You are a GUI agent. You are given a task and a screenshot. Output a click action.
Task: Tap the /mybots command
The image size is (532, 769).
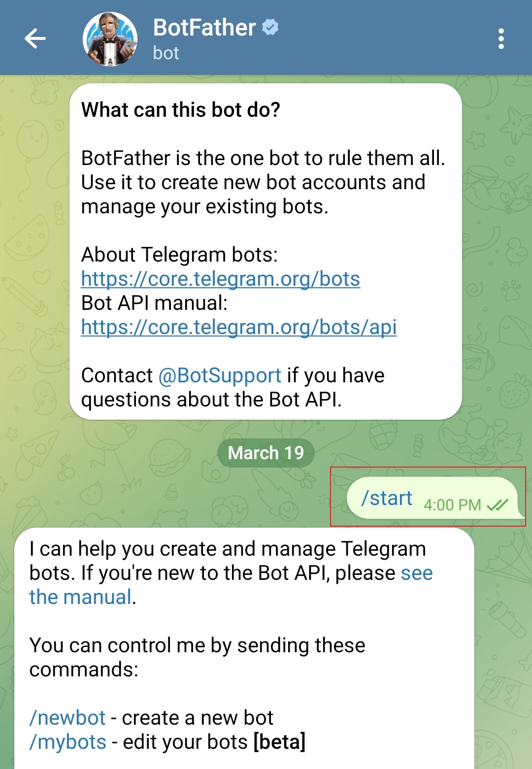(x=68, y=742)
